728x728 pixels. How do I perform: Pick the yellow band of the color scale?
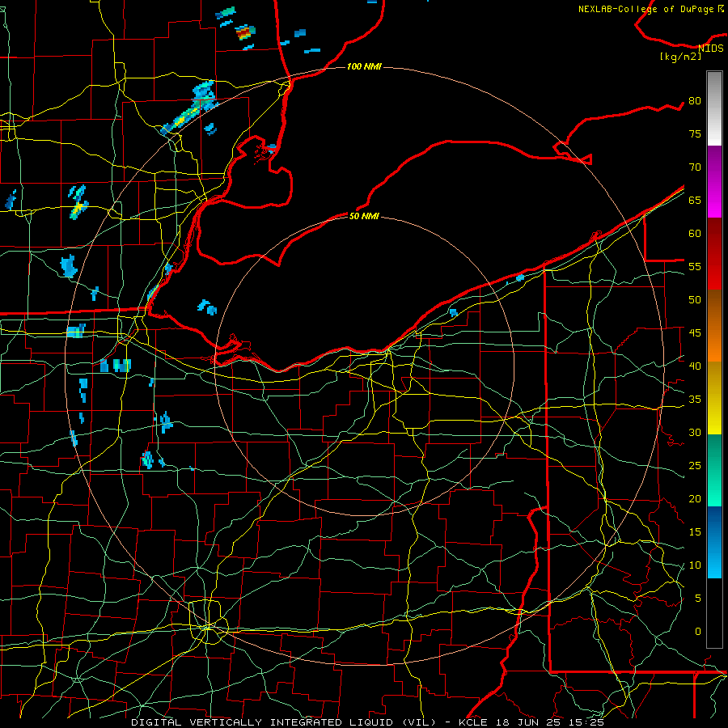click(x=714, y=398)
